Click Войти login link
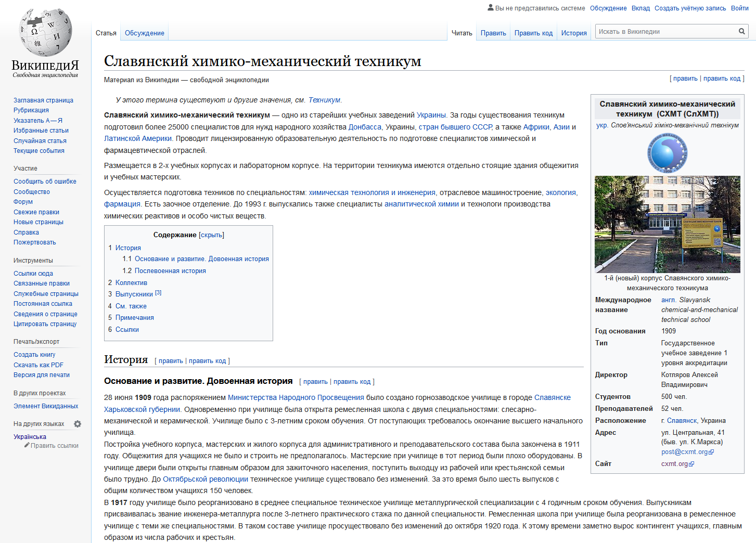Screen dimensions: 756x543 pos(739,8)
